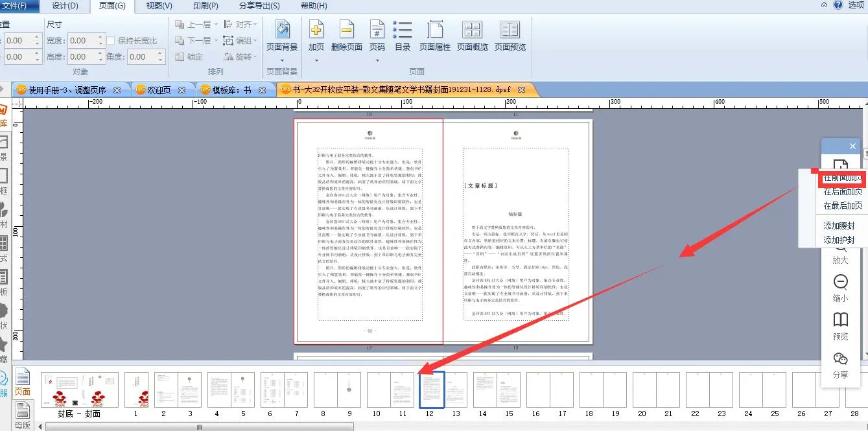Close the 欢迎页 document tab
Screen dimensions: 868x431
(x=182, y=90)
